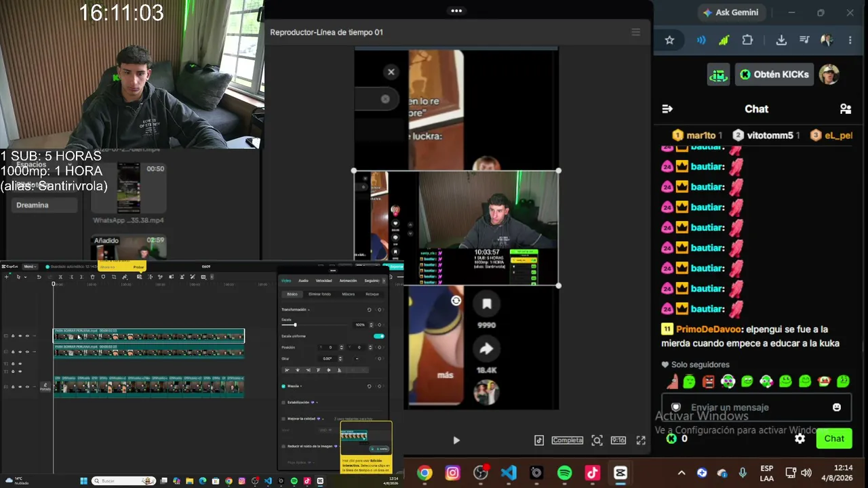Switch to the Vídeo tab
The height and width of the screenshot is (488, 868).
(286, 281)
